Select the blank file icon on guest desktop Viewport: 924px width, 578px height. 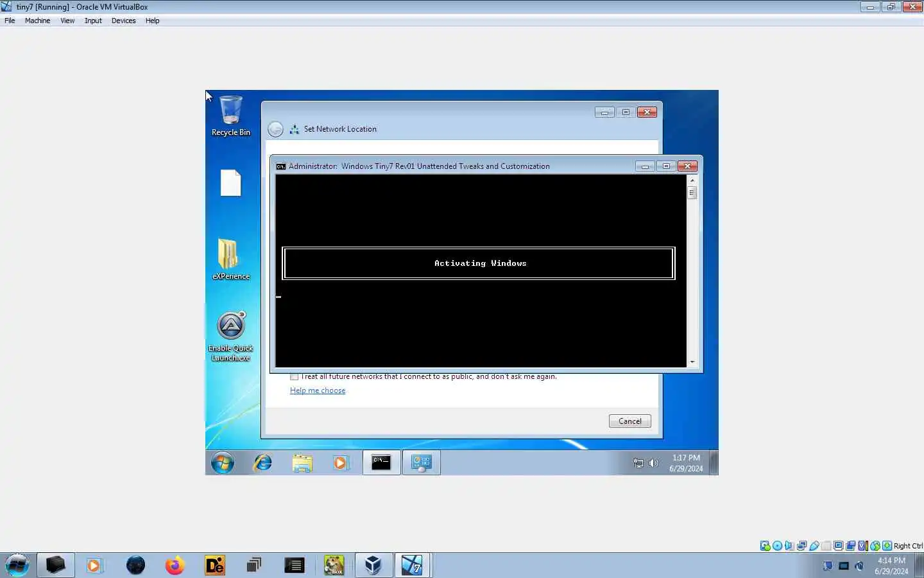230,183
